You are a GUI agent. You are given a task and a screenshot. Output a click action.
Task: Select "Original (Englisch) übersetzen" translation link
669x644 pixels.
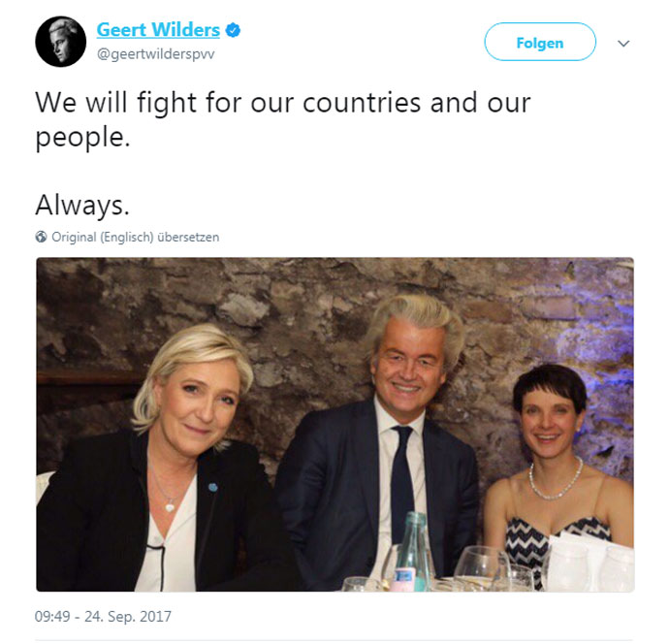click(x=135, y=237)
